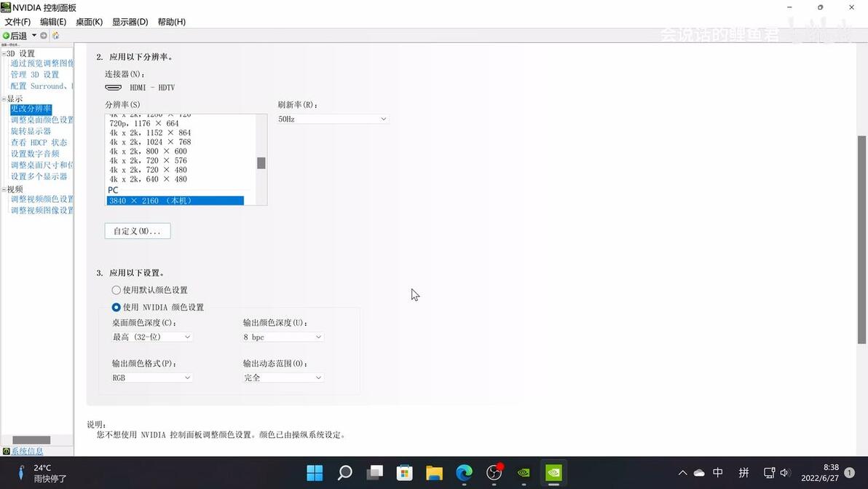Viewport: 868px width, 489px height.
Task: Open File Explorer from taskbar
Action: [x=435, y=472]
